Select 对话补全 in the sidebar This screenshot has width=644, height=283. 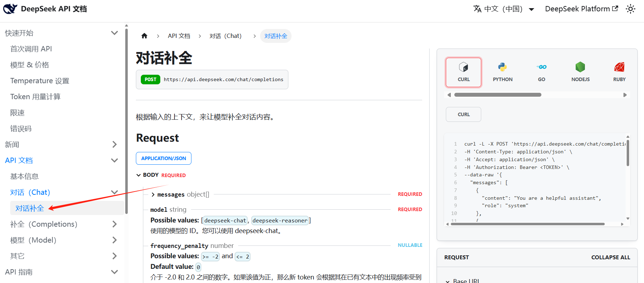[30, 208]
